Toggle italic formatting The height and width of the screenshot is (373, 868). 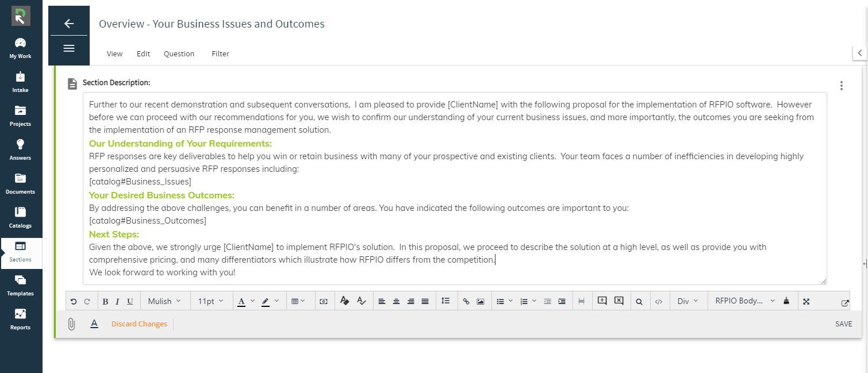[x=117, y=301]
